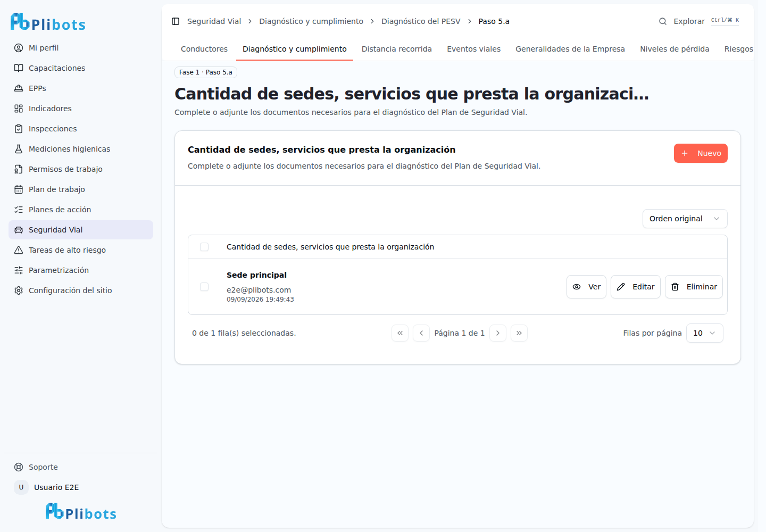
Task: Click the Soporte lifebuoy icon
Action: tap(19, 467)
